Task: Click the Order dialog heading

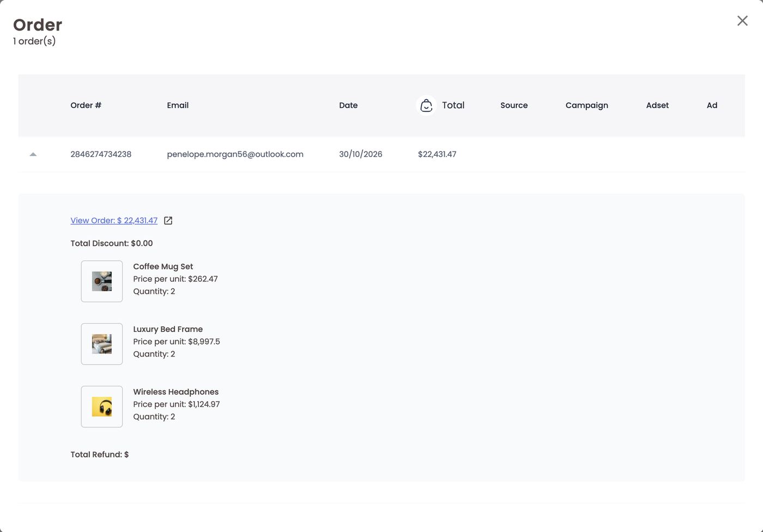Action: click(38, 25)
